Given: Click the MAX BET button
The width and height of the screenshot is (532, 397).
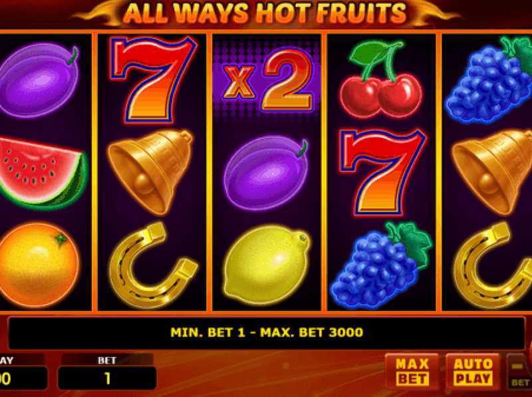Looking at the screenshot, I should pyautogui.click(x=412, y=372).
